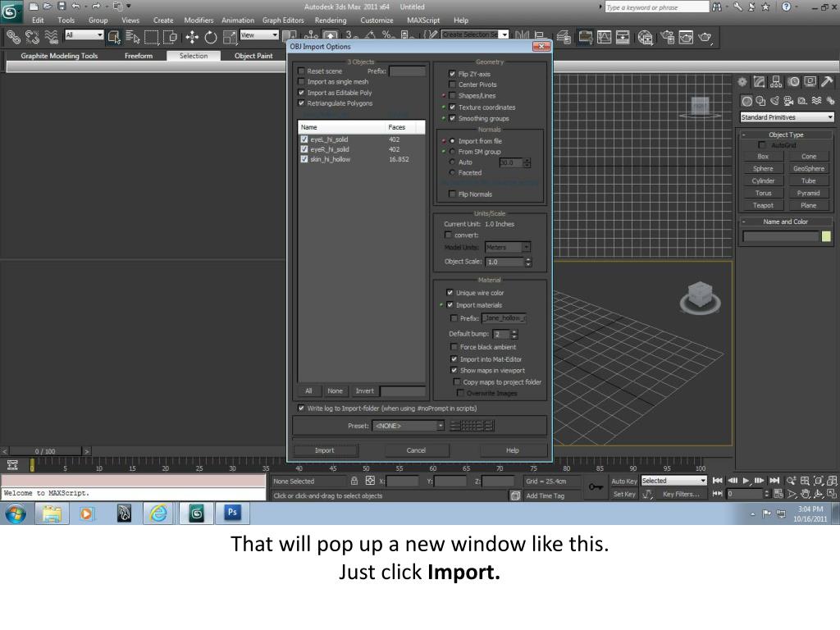Open the Select by Name tool

(132, 37)
